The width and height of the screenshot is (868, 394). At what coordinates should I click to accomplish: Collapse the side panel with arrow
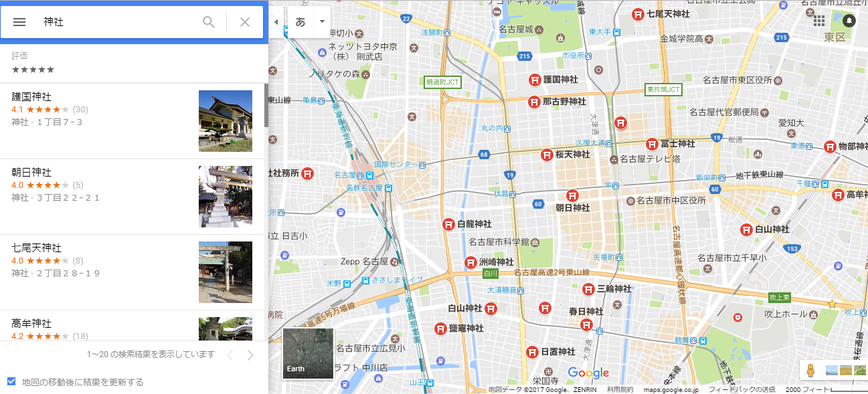click(x=276, y=22)
